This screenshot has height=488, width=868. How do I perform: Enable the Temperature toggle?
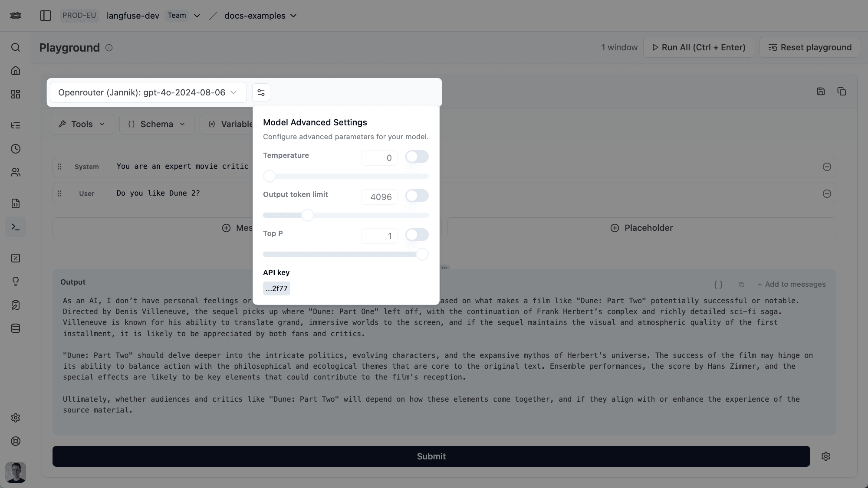417,157
